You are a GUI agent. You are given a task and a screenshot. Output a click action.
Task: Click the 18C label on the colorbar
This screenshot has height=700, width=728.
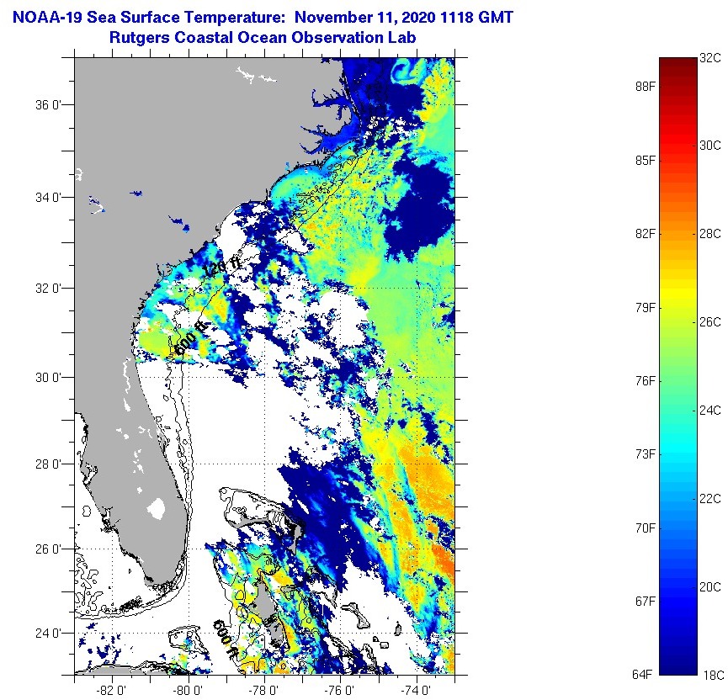[713, 676]
